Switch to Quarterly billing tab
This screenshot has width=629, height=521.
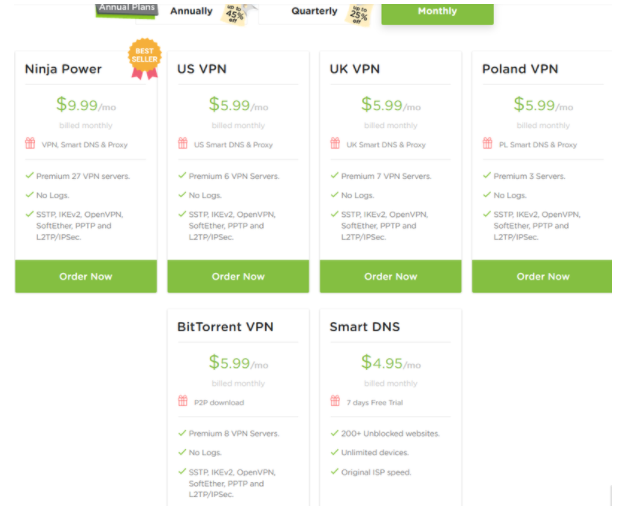[314, 11]
